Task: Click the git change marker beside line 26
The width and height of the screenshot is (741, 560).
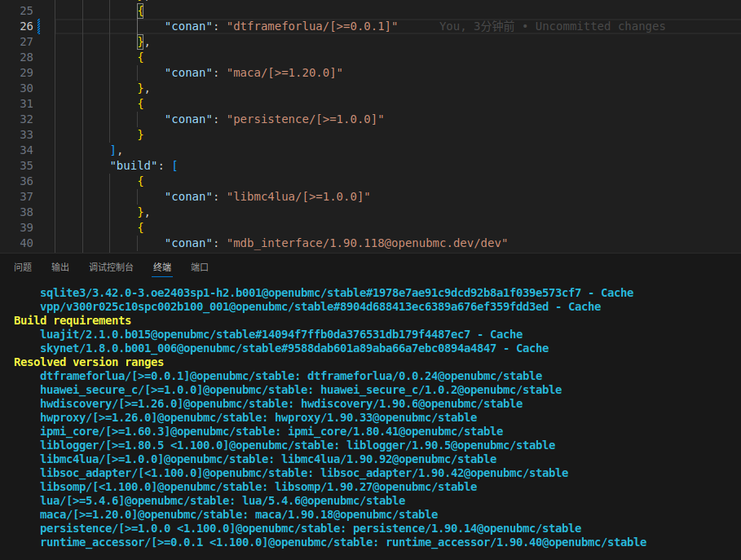Action: coord(38,26)
